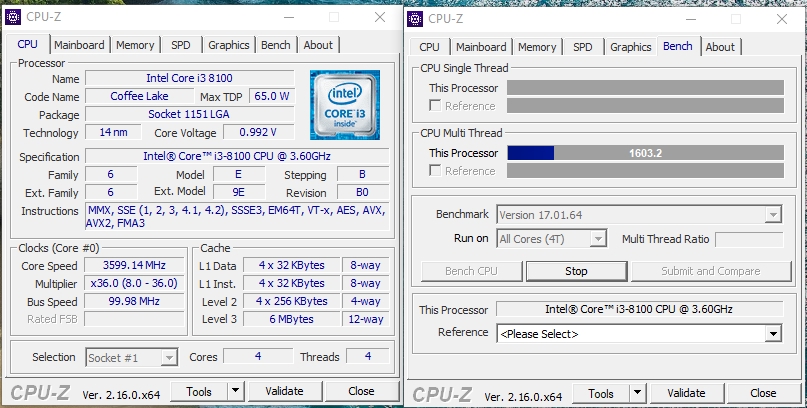Click Validate button in right window
Viewport: 807px width, 408px height.
687,394
